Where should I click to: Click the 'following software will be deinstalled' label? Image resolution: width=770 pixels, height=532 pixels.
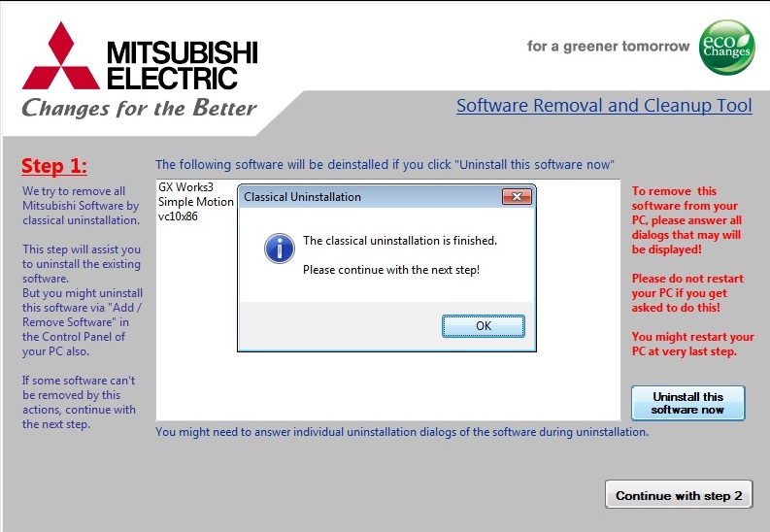pos(385,165)
